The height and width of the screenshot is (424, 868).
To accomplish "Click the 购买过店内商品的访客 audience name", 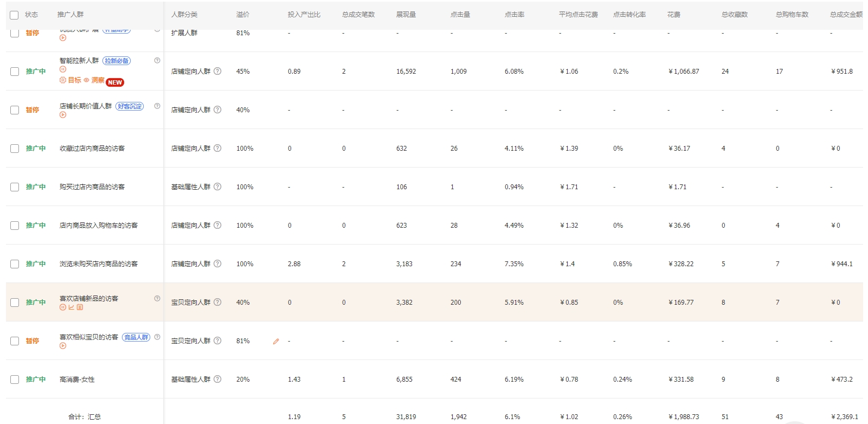I will pyautogui.click(x=92, y=187).
